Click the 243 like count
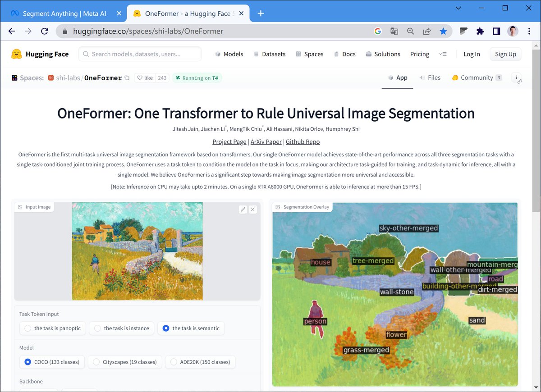 point(162,78)
